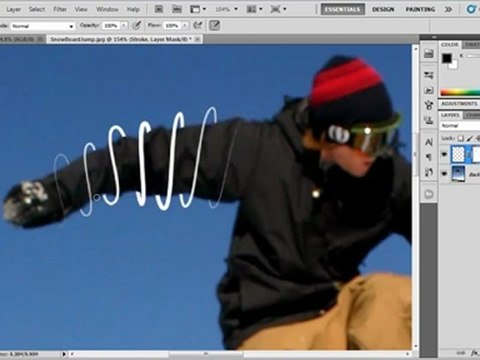
Task: Click the black foreground color swatch
Action: coord(447,59)
